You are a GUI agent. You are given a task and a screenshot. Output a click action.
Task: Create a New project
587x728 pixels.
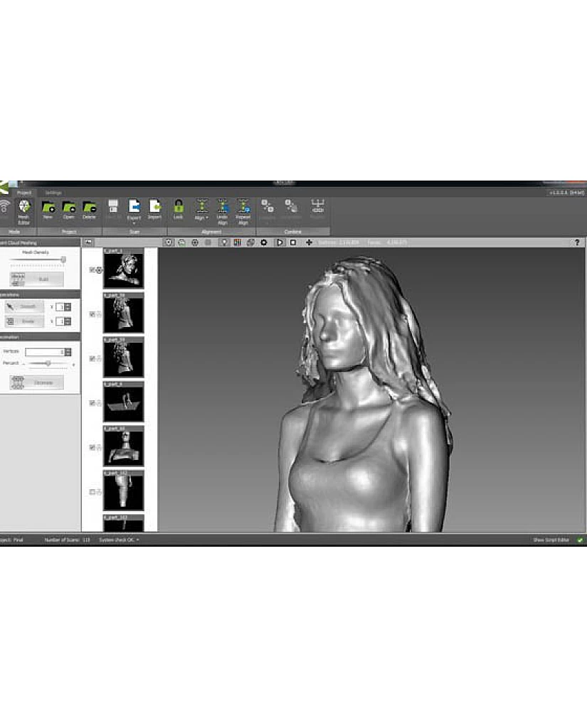click(x=48, y=208)
